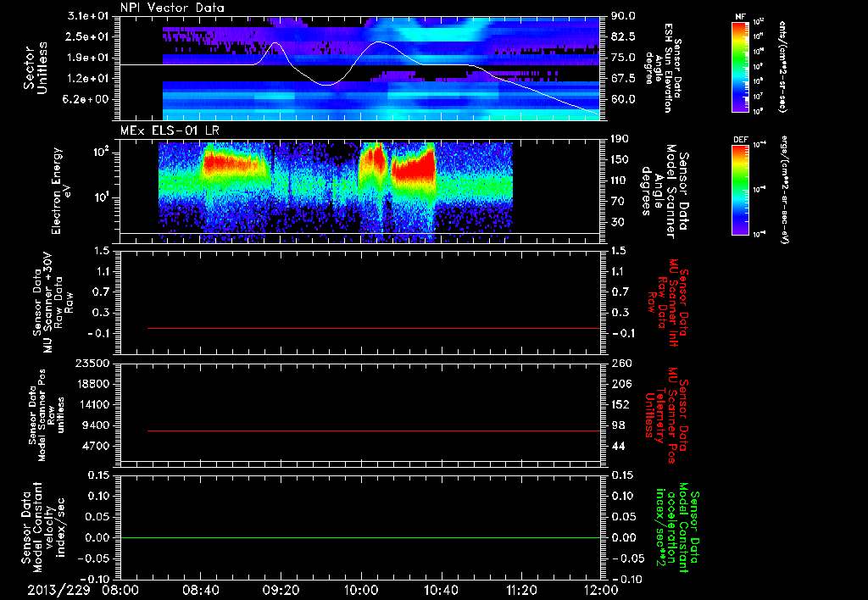This screenshot has height=600, width=868.
Task: Click the "1.2e+01" sector tick value
Action: coord(88,79)
